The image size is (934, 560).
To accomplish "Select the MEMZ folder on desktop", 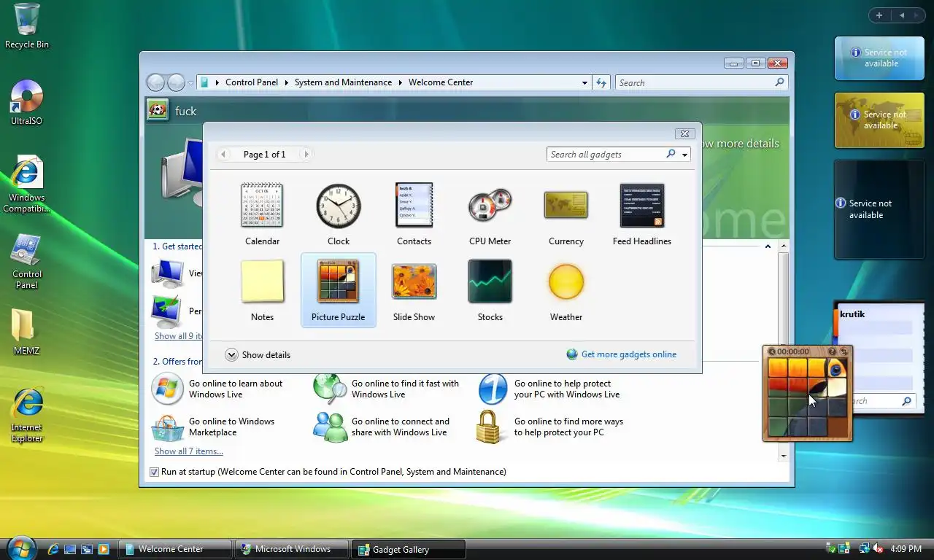I will [26, 332].
